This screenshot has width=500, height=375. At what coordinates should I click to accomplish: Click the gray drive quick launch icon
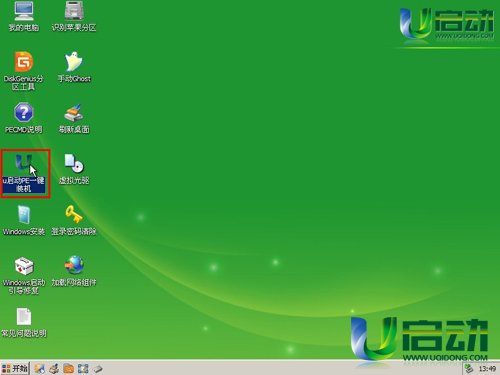(x=98, y=369)
